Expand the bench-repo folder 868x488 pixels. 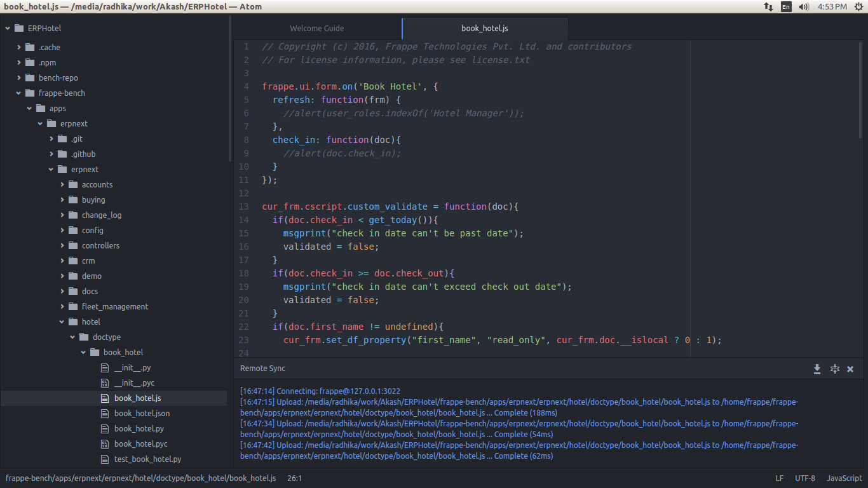19,78
